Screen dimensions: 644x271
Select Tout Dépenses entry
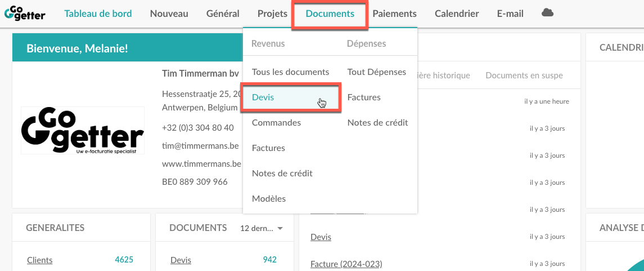(x=377, y=72)
